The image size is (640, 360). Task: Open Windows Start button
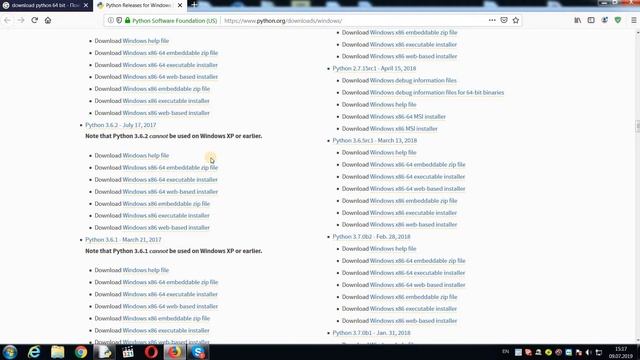click(x=10, y=352)
